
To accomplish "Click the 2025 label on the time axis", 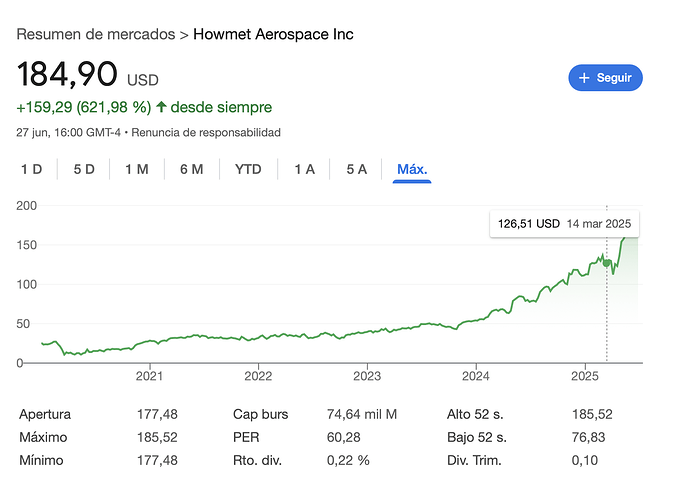I will pyautogui.click(x=585, y=376).
